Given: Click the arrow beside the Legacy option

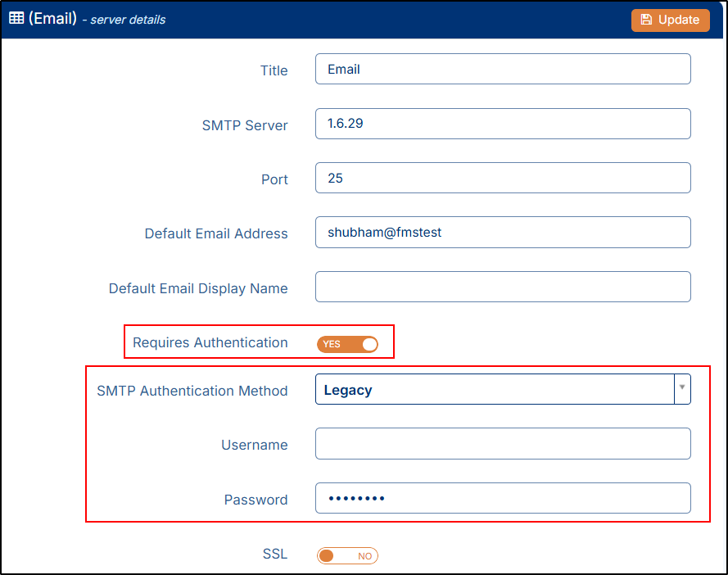Looking at the screenshot, I should coord(681,390).
